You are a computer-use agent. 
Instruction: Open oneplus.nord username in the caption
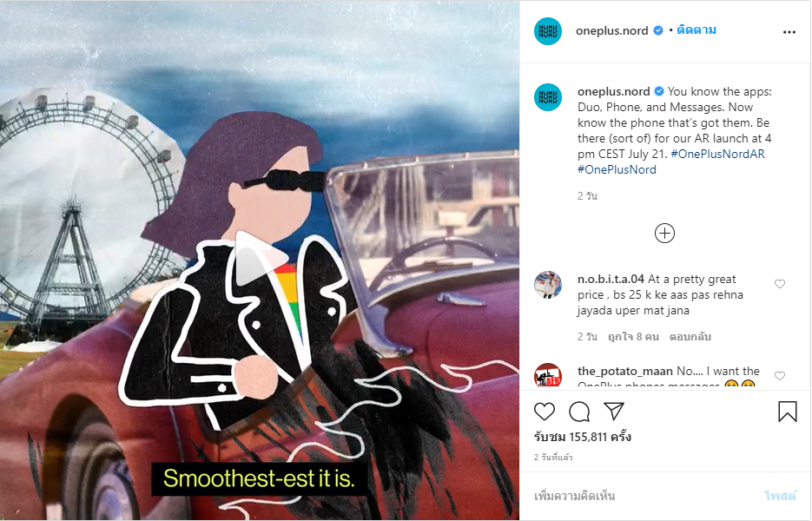point(614,91)
